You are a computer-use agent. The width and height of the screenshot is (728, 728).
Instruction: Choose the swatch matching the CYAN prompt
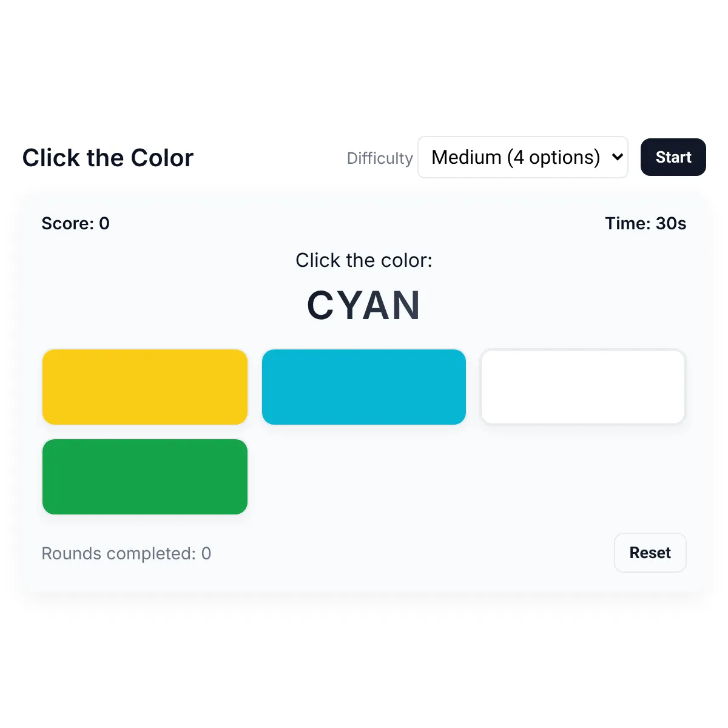click(364, 387)
